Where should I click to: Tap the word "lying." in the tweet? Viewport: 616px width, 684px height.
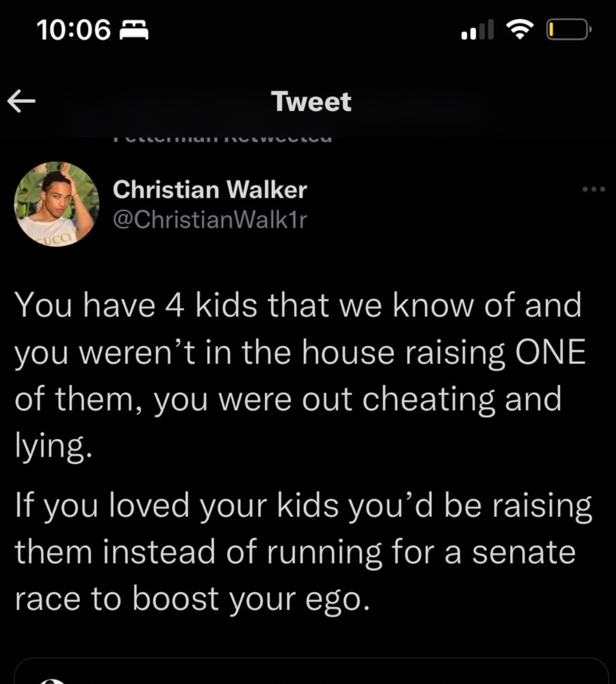point(53,447)
